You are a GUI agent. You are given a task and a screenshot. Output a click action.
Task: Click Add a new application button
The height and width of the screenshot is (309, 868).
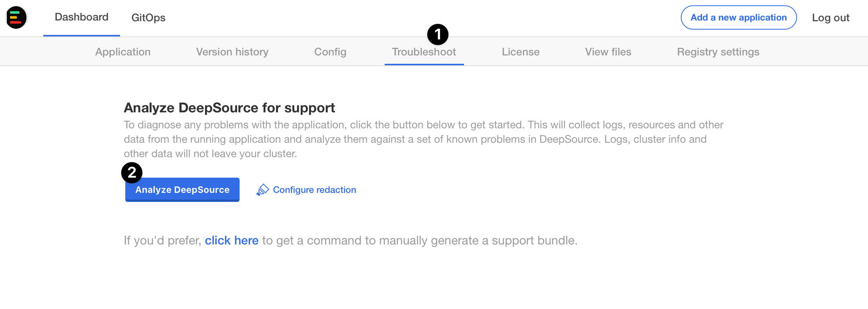(x=739, y=17)
